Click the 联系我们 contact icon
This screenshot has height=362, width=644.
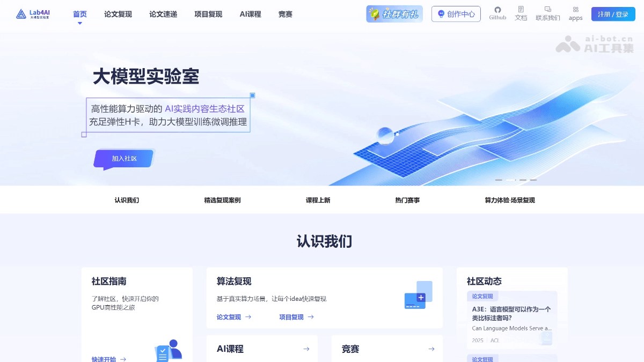coord(547,10)
